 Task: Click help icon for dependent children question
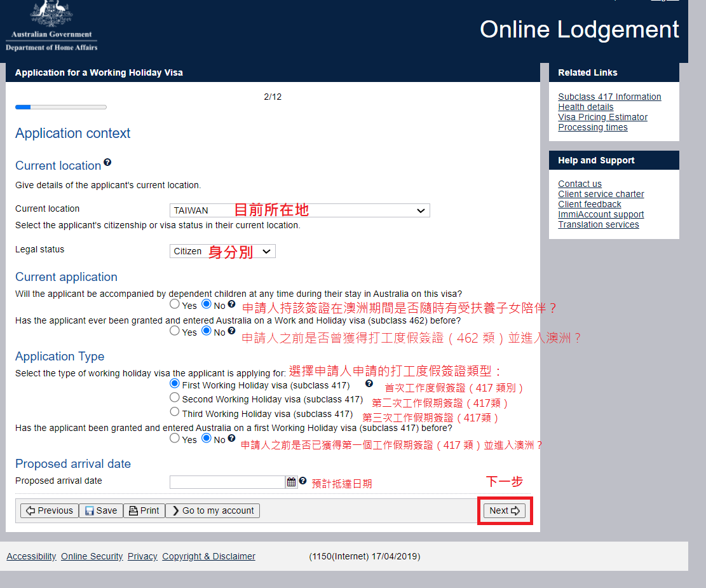coord(231,304)
